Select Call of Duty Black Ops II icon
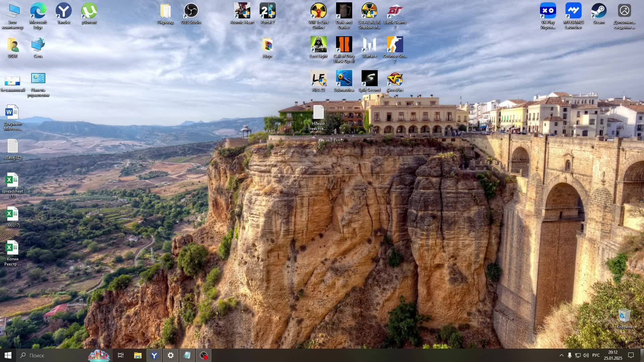Image resolution: width=644 pixels, height=362 pixels. click(344, 50)
